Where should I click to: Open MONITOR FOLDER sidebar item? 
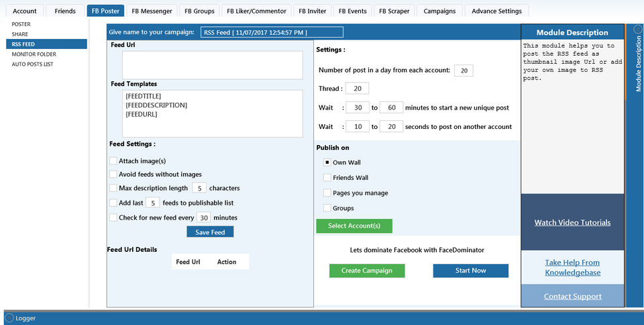34,54
